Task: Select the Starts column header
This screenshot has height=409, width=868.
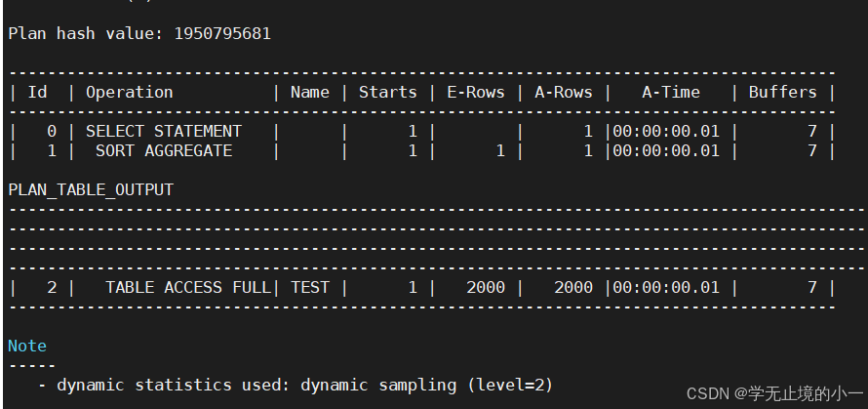Action: [388, 92]
